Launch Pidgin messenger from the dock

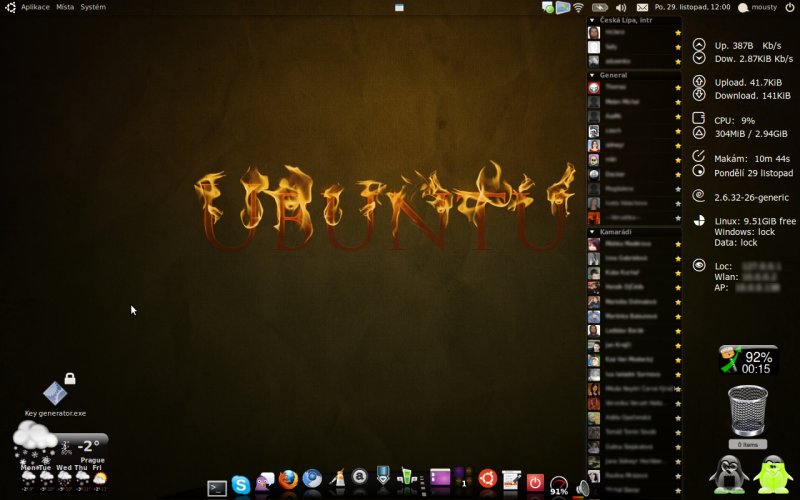pyautogui.click(x=265, y=482)
